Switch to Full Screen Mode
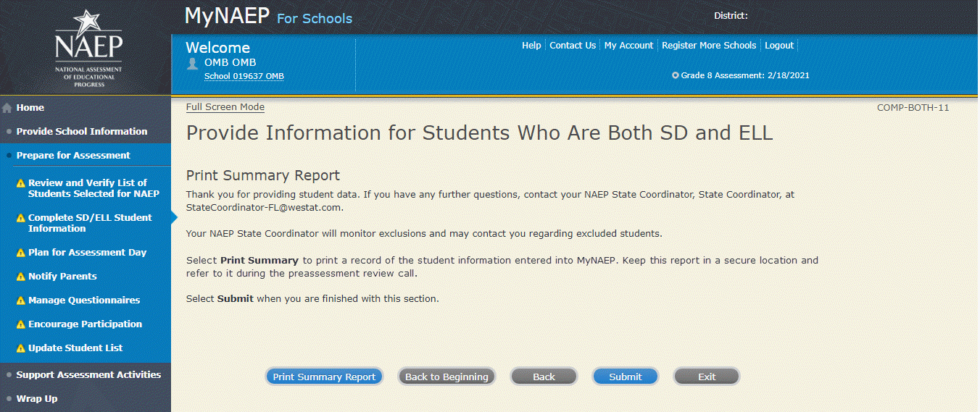980x412 pixels. coord(225,107)
